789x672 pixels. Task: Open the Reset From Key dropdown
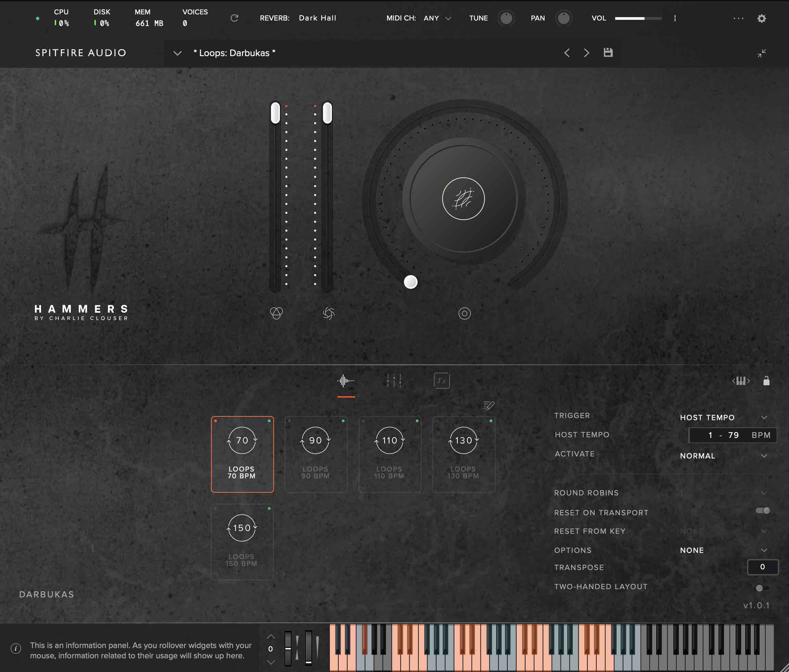(x=724, y=531)
